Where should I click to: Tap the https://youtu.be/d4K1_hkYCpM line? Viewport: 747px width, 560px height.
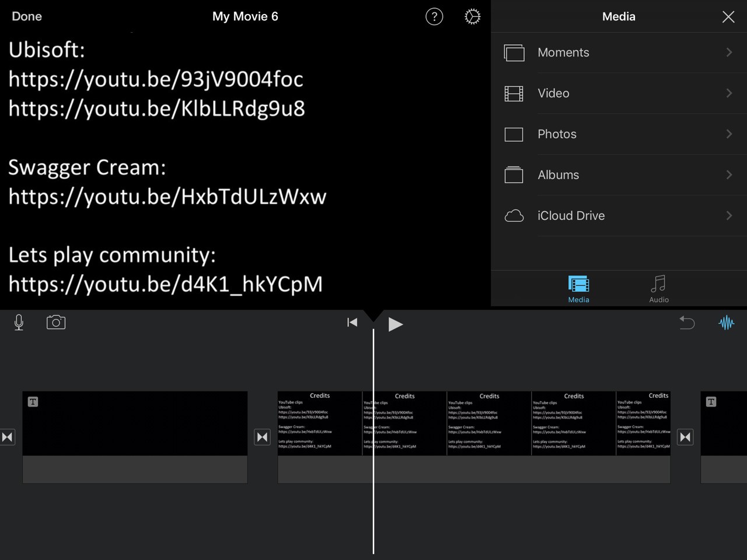click(x=166, y=285)
